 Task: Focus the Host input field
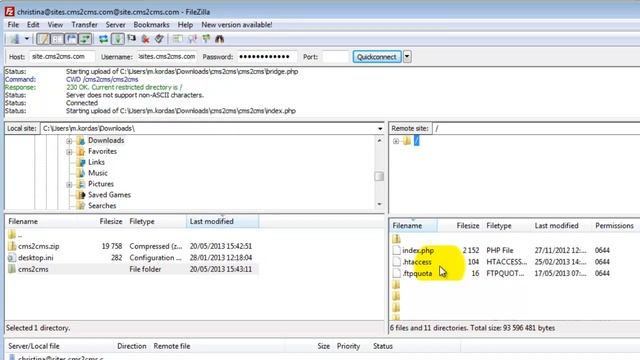62,57
